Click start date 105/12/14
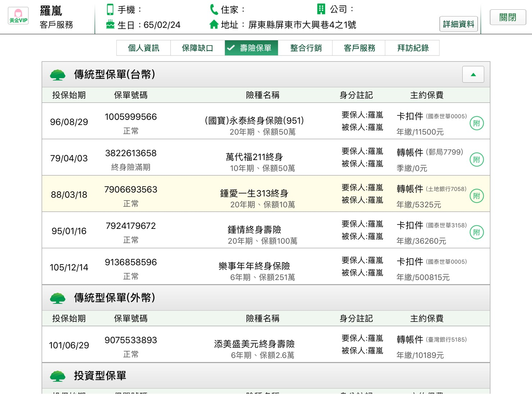 pyautogui.click(x=69, y=267)
